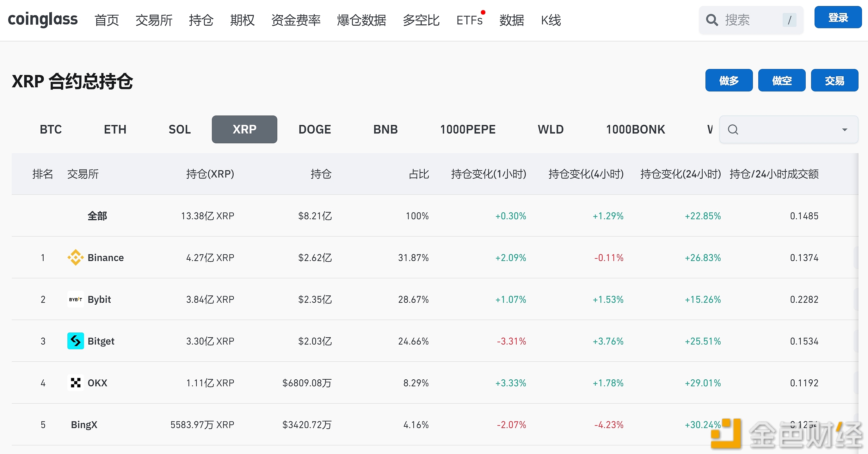
Task: Click the coin search magnifier icon
Action: pyautogui.click(x=733, y=129)
